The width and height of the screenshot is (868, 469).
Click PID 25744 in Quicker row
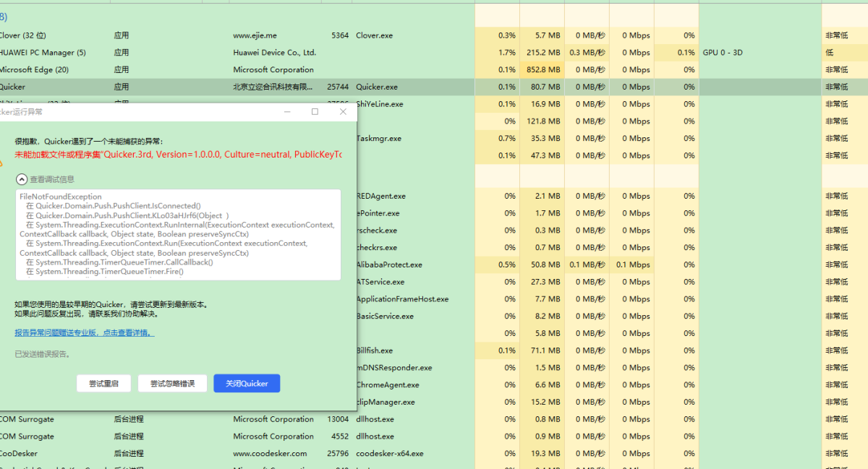(x=338, y=87)
